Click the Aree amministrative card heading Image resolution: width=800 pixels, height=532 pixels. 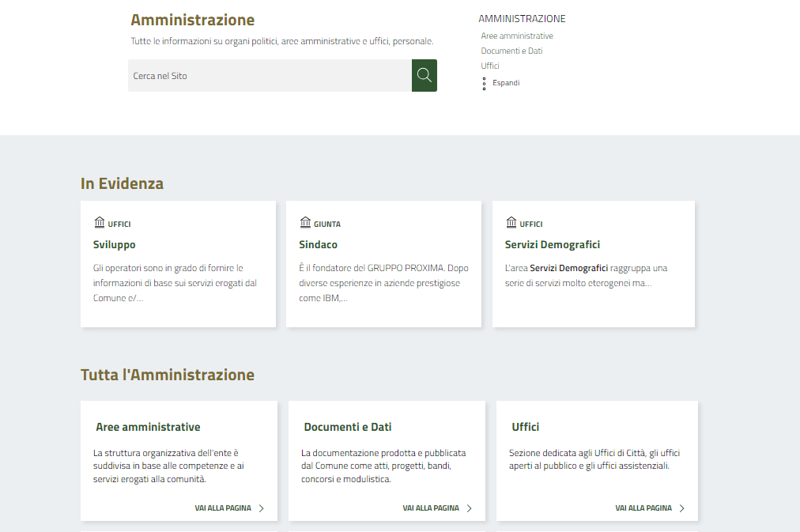[x=148, y=427]
